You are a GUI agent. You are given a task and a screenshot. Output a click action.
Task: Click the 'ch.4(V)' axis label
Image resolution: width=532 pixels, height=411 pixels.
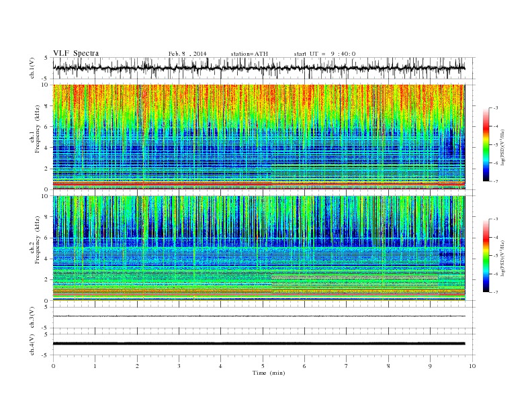(32, 345)
